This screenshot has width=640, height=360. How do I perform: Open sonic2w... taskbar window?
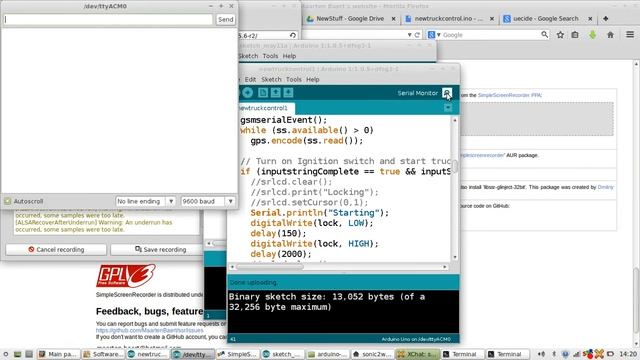pyautogui.click(x=372, y=354)
